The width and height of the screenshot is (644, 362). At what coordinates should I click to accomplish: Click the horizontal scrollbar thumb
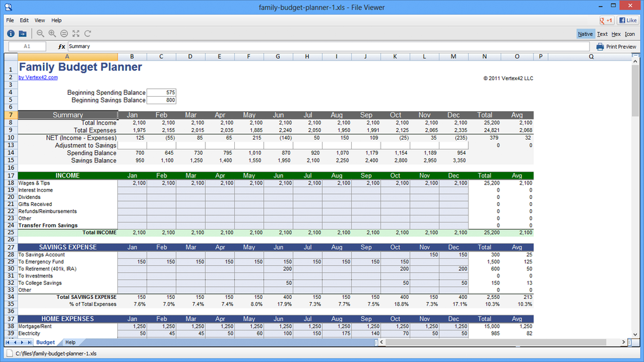[x=496, y=342]
